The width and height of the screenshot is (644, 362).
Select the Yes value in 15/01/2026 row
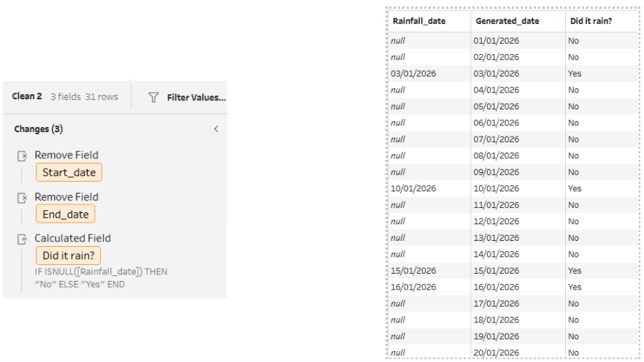tap(575, 271)
